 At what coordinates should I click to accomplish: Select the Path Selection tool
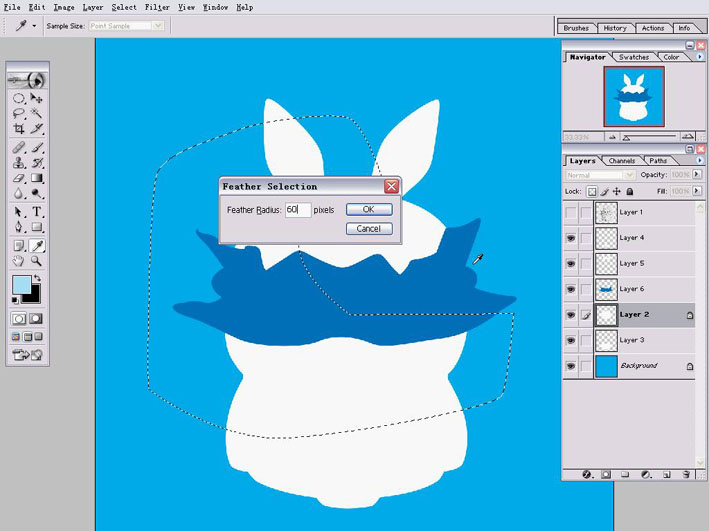coord(19,212)
